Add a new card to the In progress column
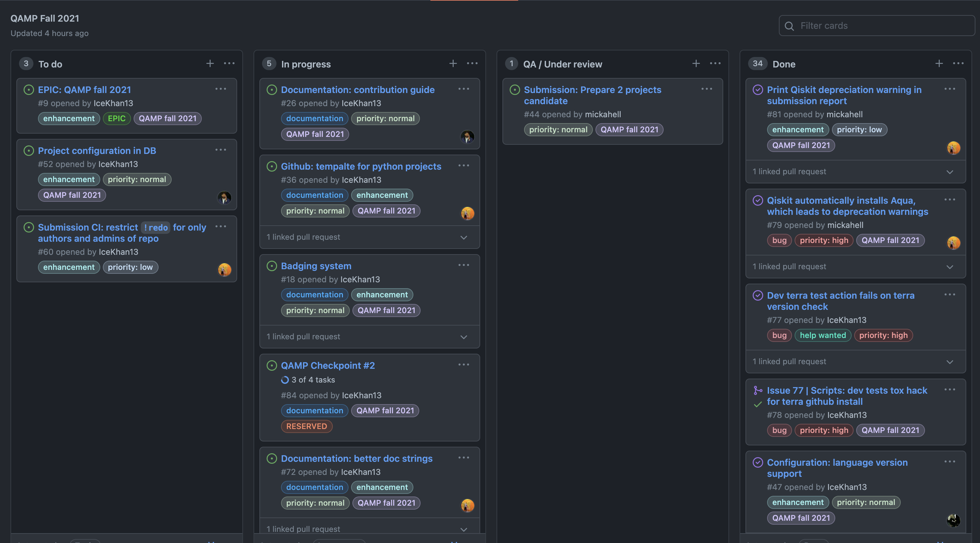The width and height of the screenshot is (980, 543). [x=453, y=63]
